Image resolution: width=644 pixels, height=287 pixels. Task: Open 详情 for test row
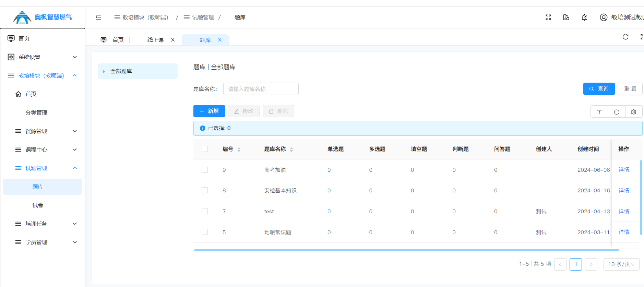click(x=624, y=211)
